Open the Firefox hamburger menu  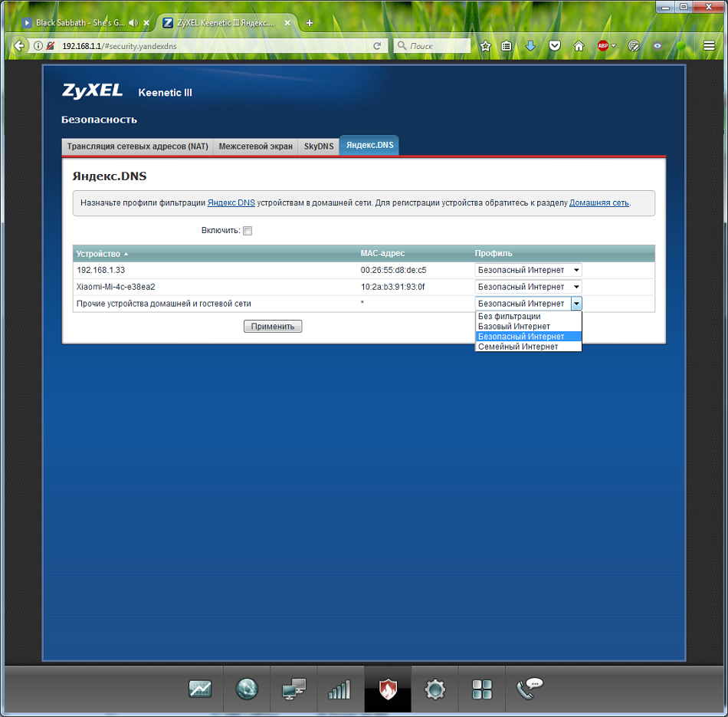(x=709, y=45)
